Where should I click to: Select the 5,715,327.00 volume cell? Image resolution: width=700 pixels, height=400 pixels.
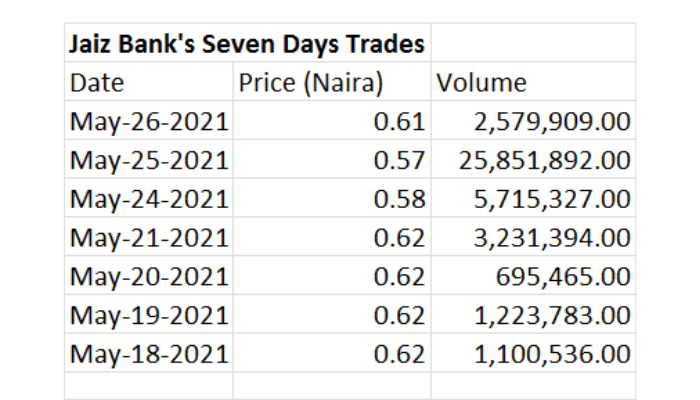(533, 199)
